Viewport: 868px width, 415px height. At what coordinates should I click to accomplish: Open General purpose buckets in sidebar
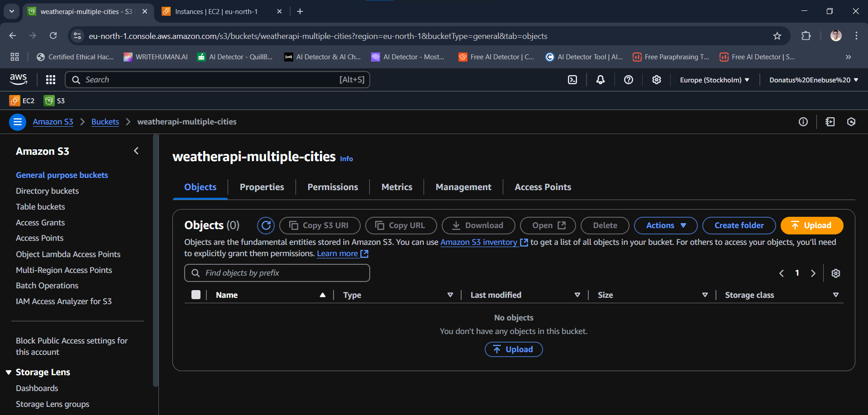(62, 175)
